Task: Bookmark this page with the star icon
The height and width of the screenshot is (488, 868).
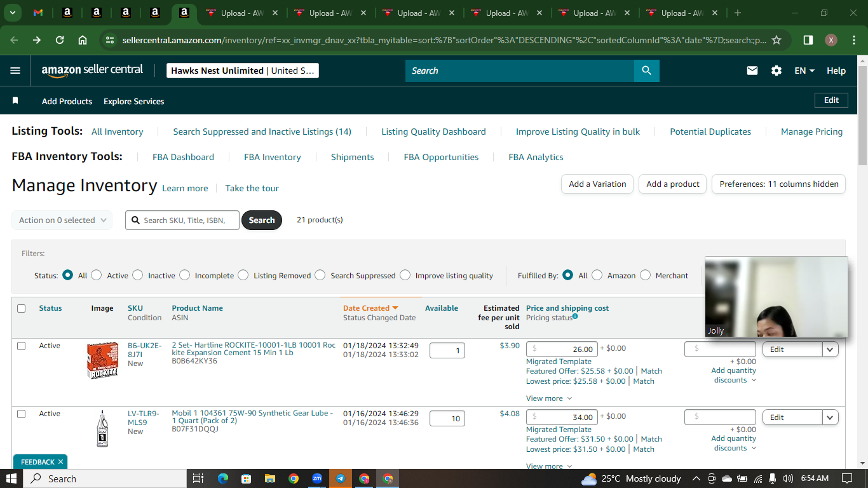Action: (776, 40)
